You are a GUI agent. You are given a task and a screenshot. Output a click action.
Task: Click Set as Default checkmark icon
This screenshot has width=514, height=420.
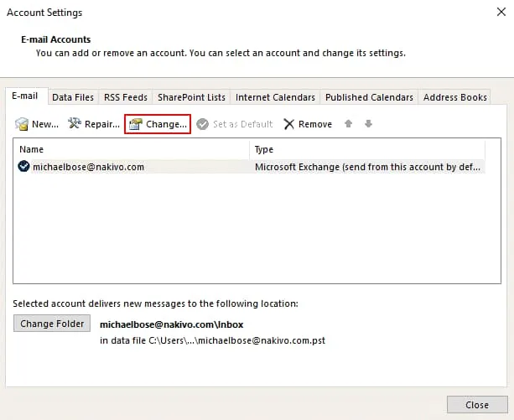[203, 124]
